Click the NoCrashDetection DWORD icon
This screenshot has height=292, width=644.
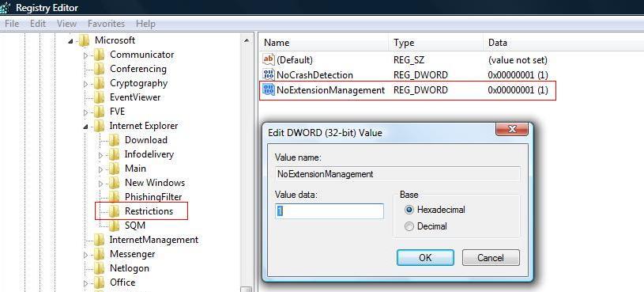pyautogui.click(x=268, y=74)
